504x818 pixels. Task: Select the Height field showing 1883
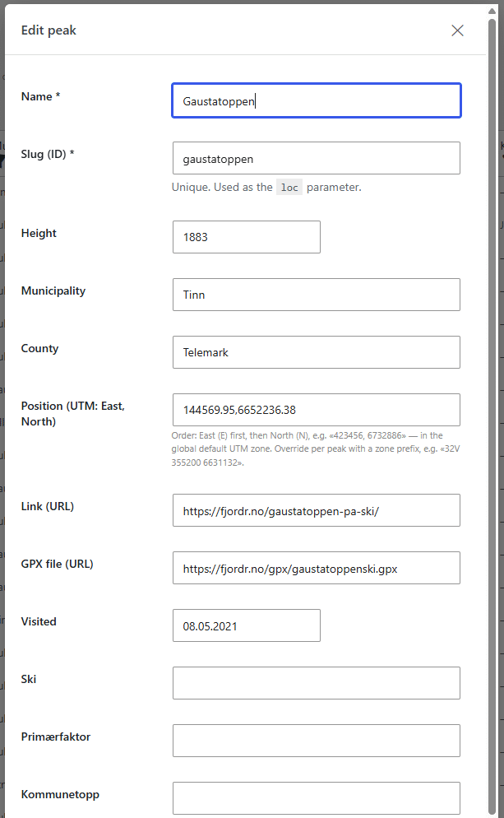247,237
